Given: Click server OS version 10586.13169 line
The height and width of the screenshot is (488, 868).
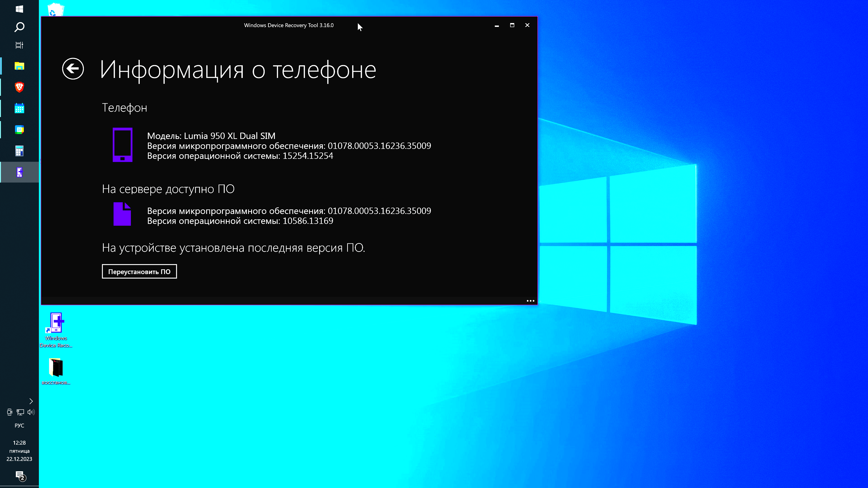Looking at the screenshot, I should point(240,221).
